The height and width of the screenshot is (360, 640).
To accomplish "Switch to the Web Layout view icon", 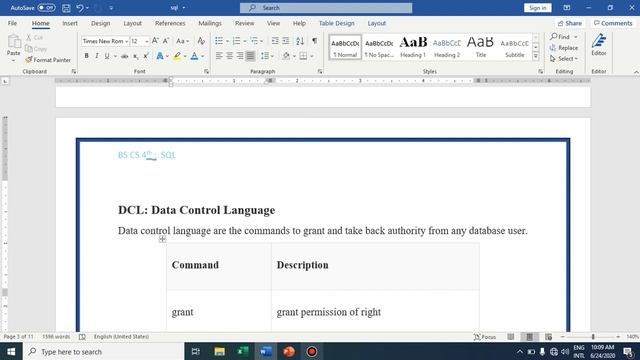I will point(548,337).
